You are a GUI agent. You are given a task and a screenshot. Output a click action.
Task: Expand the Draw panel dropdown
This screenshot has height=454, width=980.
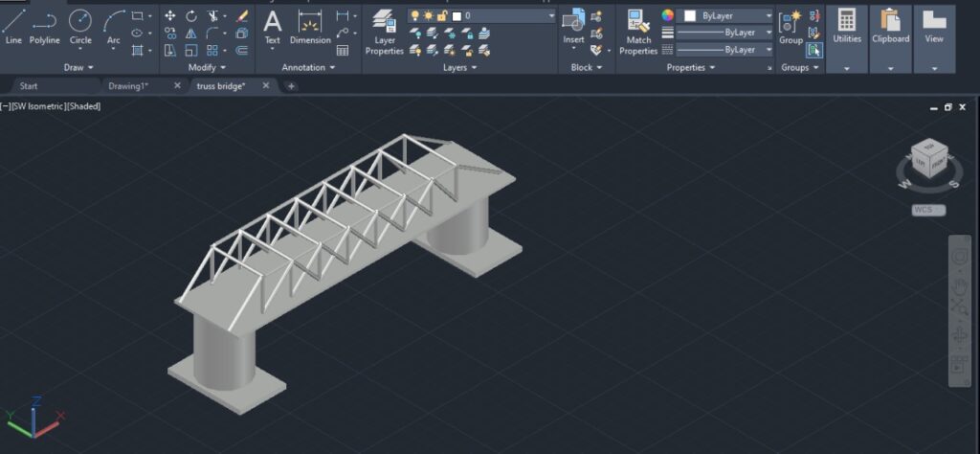click(x=79, y=68)
